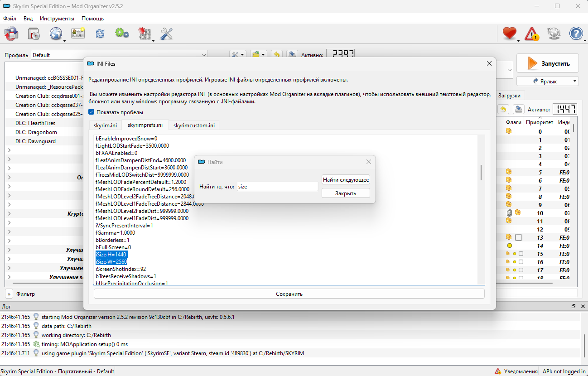Click the box flag icon in priority 11 row

click(x=509, y=221)
